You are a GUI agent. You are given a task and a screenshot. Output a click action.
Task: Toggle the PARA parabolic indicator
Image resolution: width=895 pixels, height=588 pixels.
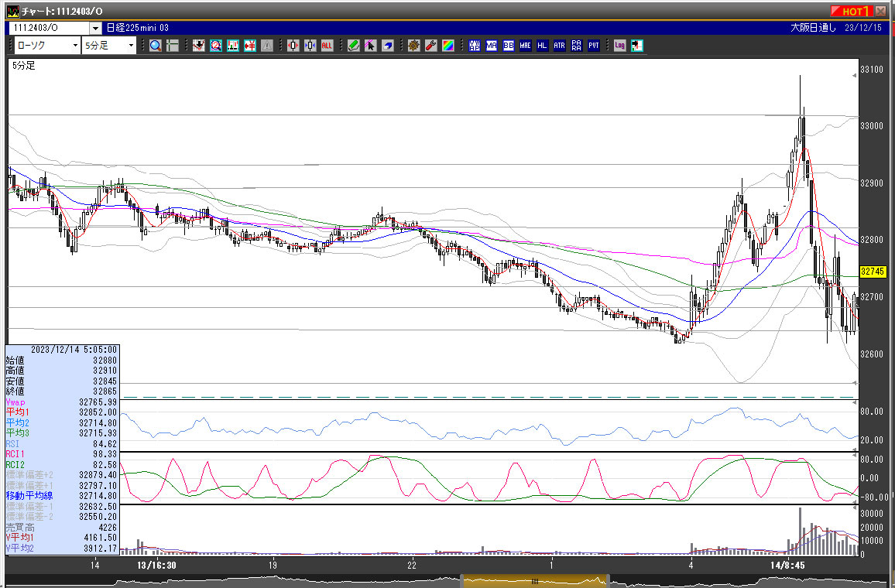coord(577,46)
